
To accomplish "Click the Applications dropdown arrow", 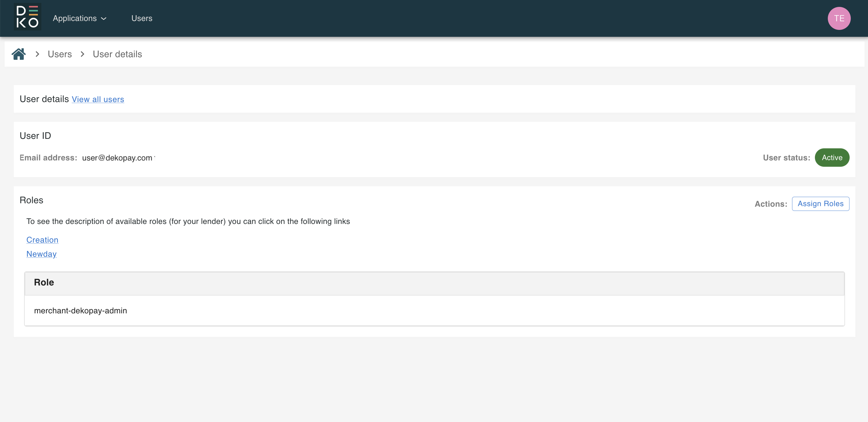I will (104, 19).
